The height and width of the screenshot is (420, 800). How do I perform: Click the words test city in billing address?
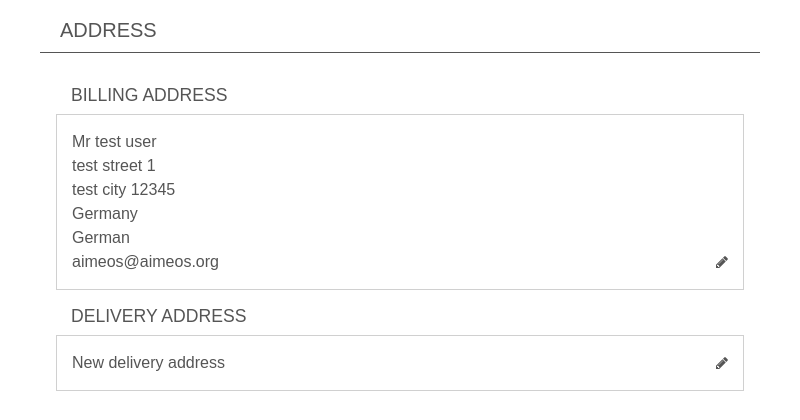[x=99, y=190]
